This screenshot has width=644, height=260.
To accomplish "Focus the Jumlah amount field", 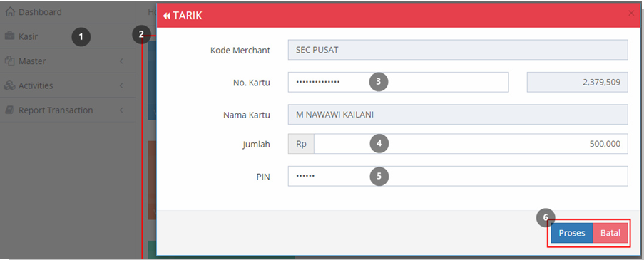I will [x=471, y=143].
